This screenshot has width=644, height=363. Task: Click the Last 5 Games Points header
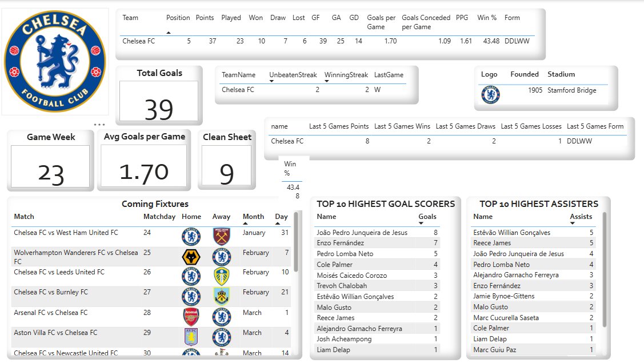point(339,126)
